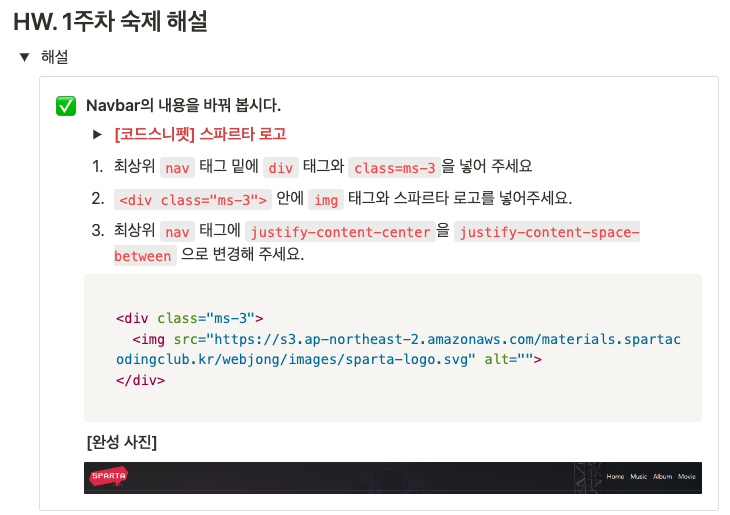Viewport: 730px width, 515px height.
Task: Click Music in the navbar image
Action: (x=639, y=476)
